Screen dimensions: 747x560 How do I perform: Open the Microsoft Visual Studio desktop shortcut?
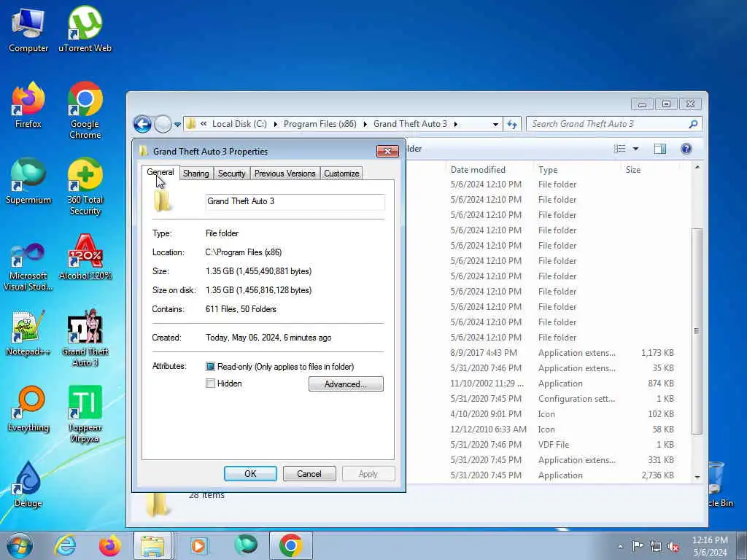tap(28, 267)
